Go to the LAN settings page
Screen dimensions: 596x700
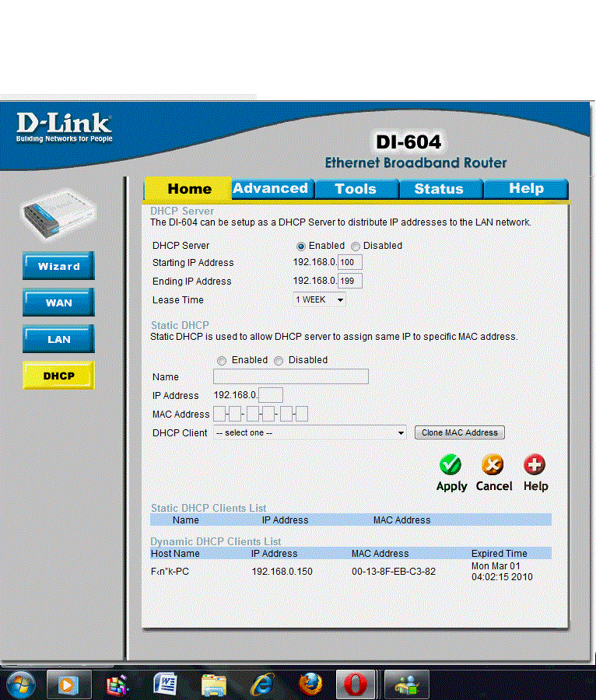click(58, 339)
